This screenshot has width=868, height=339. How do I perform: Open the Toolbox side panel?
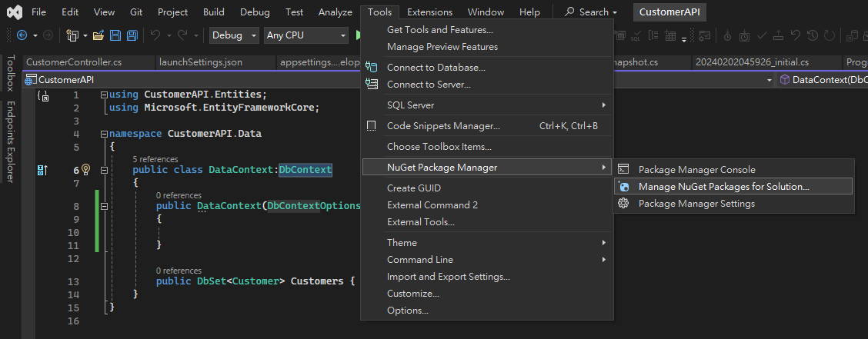10,73
